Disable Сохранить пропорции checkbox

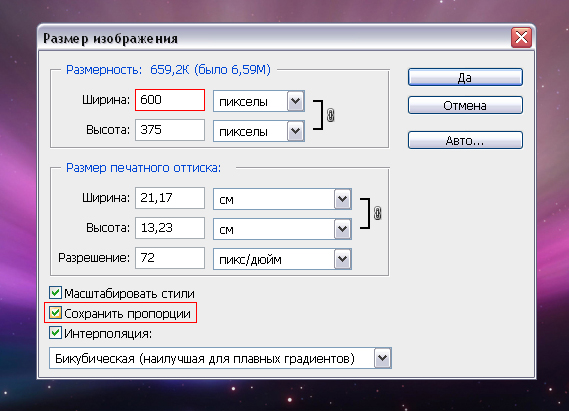coord(55,313)
